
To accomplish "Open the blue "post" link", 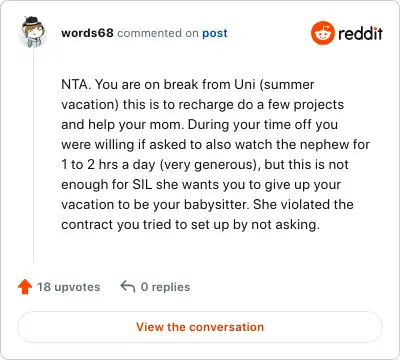I will point(215,34).
